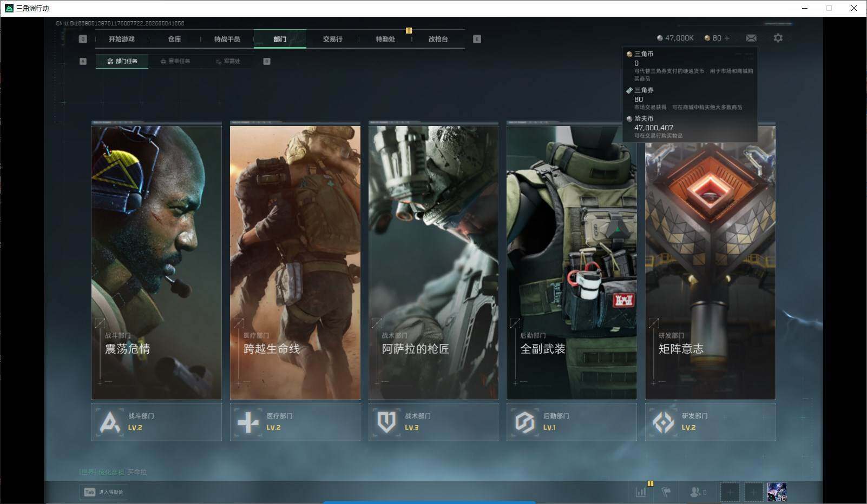Open the 特战干员 tab
Viewport: 867px width, 504px height.
point(227,39)
